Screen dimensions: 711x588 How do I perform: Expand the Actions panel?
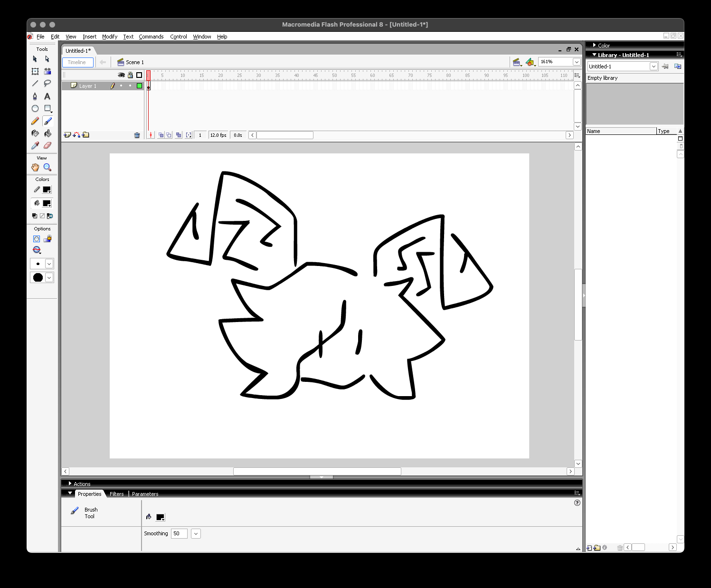70,484
